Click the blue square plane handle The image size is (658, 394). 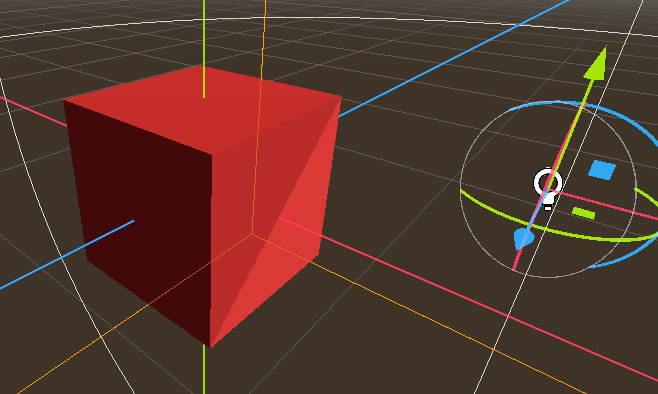602,170
